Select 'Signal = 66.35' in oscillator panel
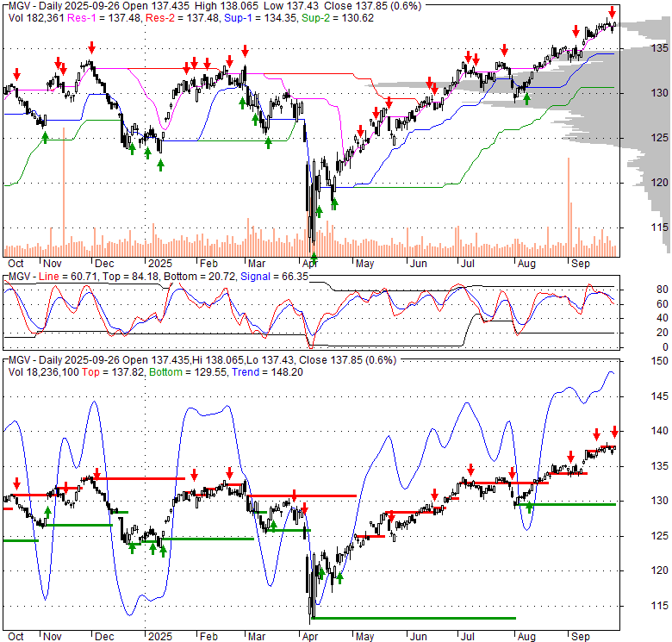The height and width of the screenshot is (642, 672). 274,277
